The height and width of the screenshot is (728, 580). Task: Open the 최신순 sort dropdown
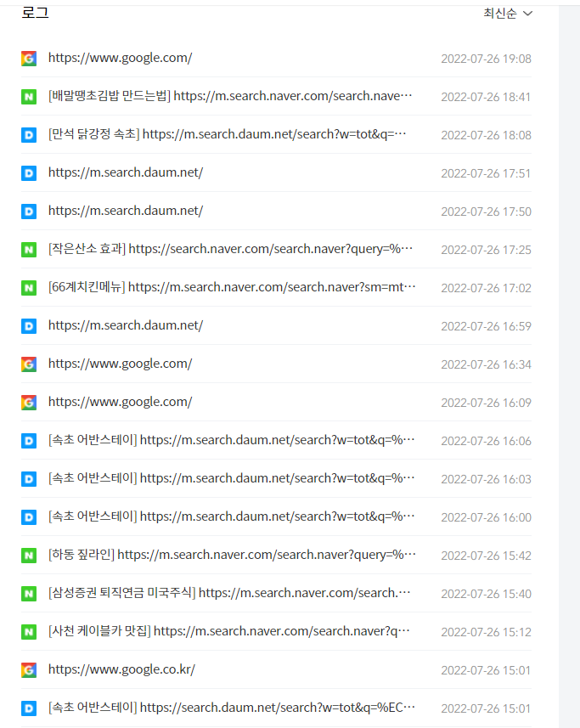(x=508, y=14)
